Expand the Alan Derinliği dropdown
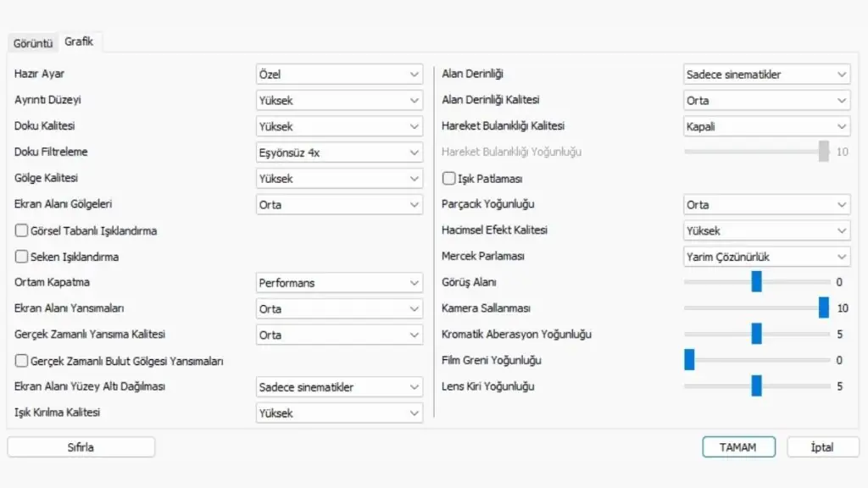Viewport: 868px width, 488px height. (766, 75)
